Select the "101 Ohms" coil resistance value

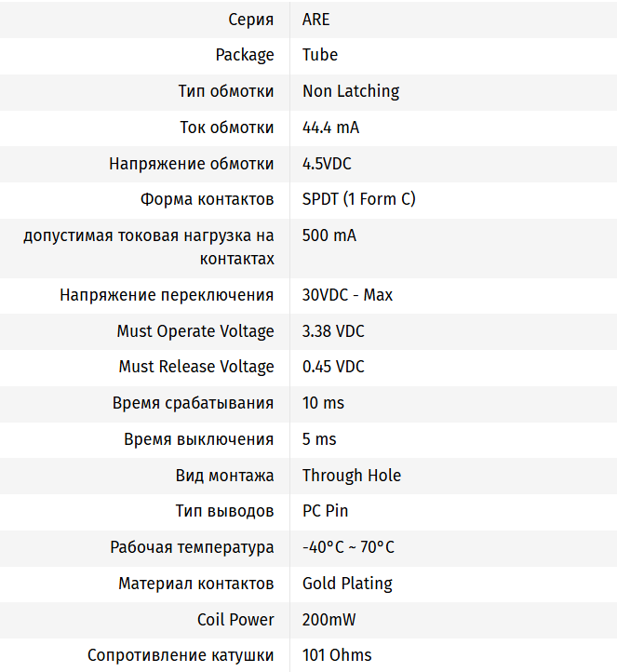337,655
